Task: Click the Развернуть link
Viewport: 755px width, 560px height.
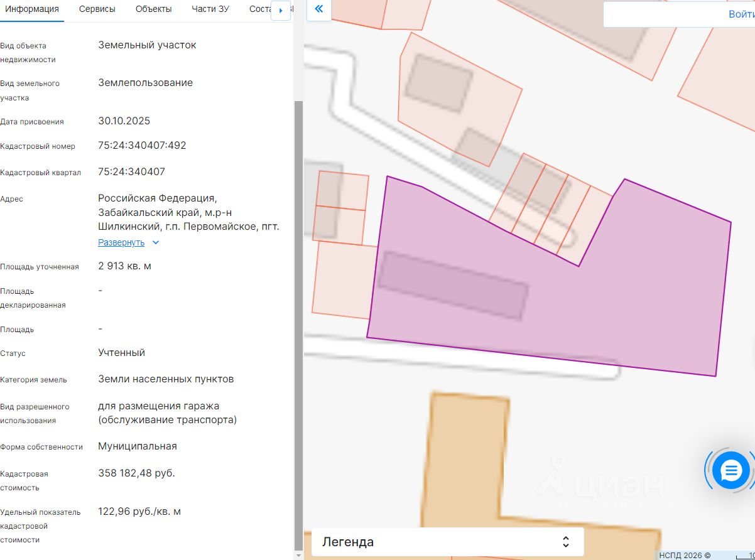Action: click(x=121, y=242)
